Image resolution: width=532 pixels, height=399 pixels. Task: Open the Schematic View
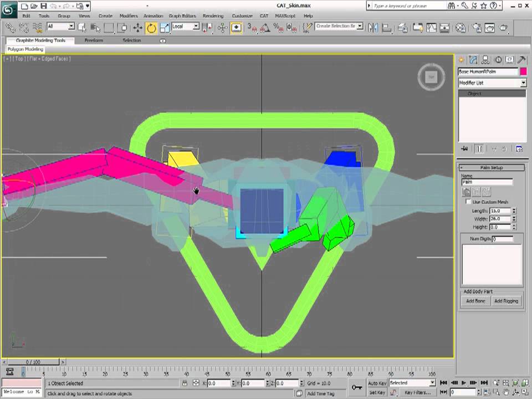coord(444,28)
